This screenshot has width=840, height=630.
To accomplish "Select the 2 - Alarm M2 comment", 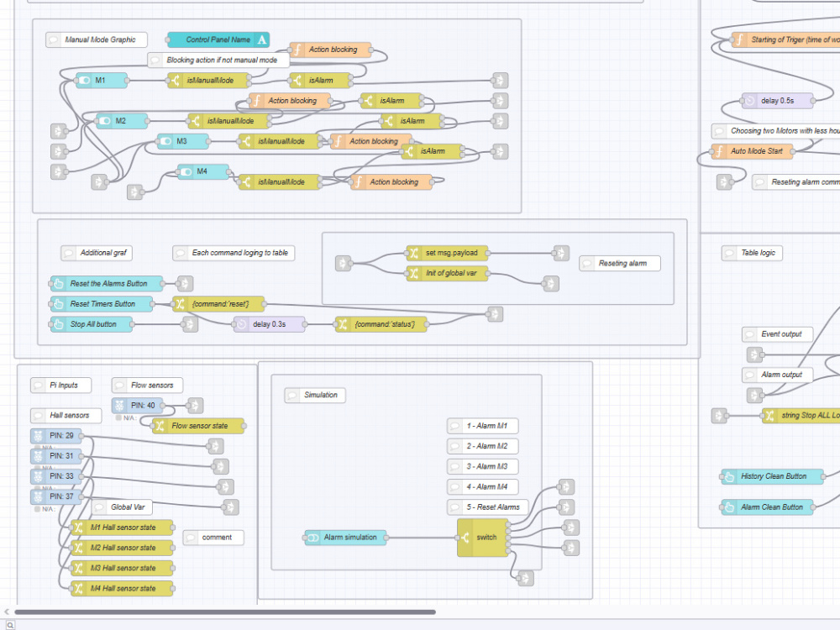I will coord(483,446).
